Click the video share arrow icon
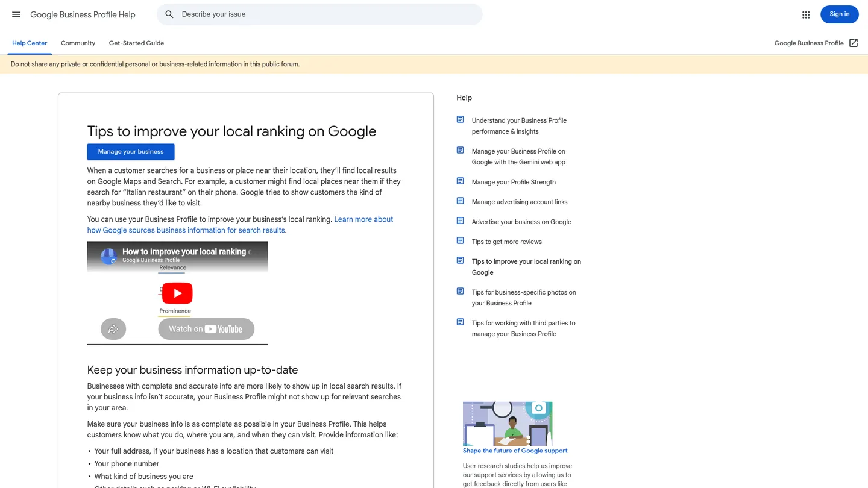This screenshot has width=868, height=488. pyautogui.click(x=113, y=329)
